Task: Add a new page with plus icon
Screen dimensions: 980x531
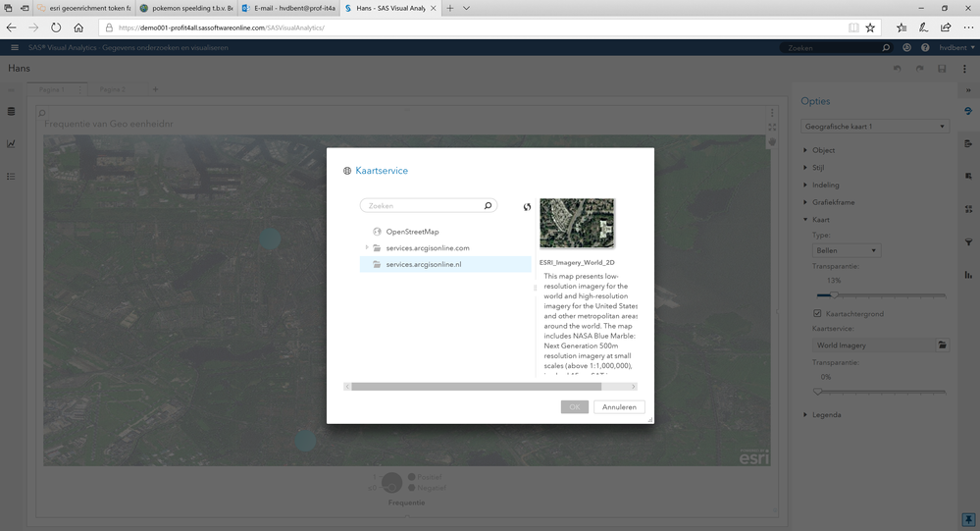Action: [156, 89]
